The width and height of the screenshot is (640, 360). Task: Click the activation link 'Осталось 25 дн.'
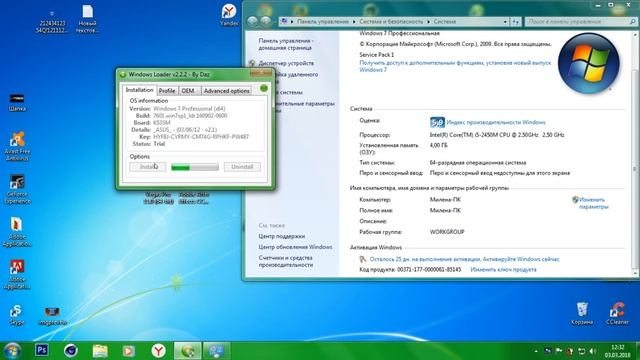click(464, 259)
